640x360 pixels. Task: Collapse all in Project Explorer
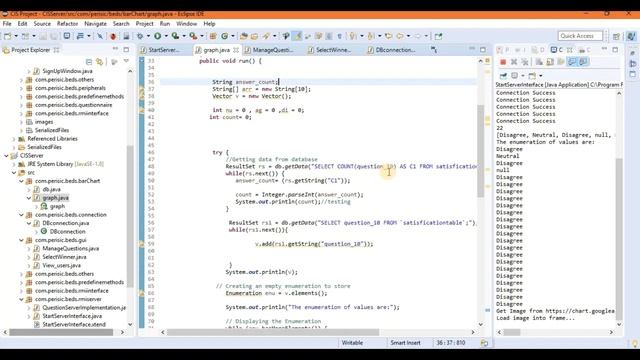pyautogui.click(x=89, y=62)
